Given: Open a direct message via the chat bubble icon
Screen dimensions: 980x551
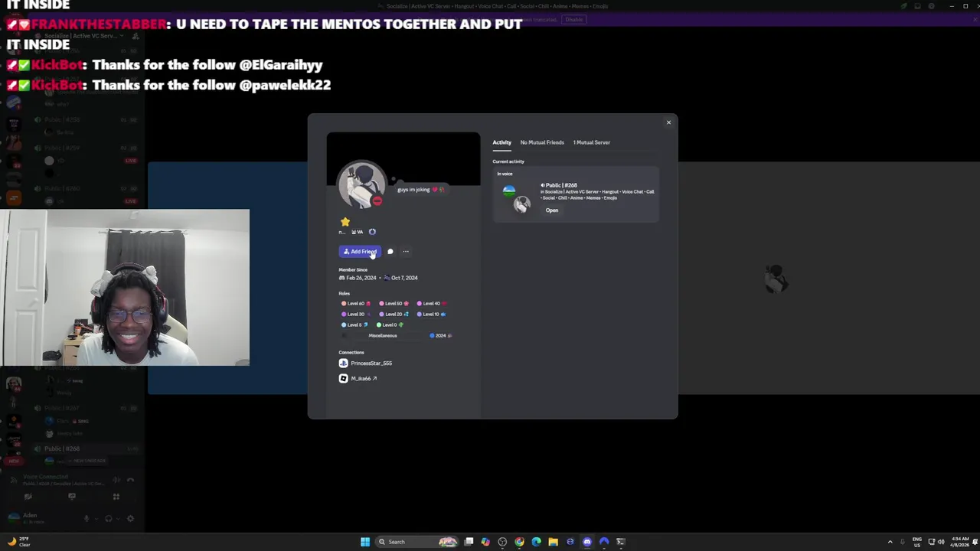Looking at the screenshot, I should pyautogui.click(x=390, y=252).
